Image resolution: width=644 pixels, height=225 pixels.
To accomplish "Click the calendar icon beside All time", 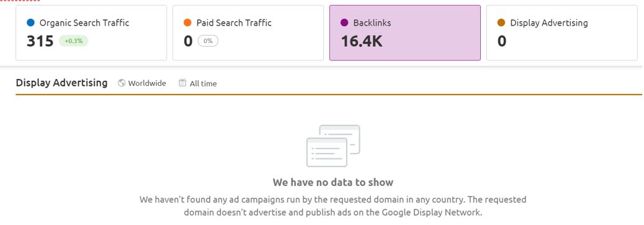I will pos(182,83).
